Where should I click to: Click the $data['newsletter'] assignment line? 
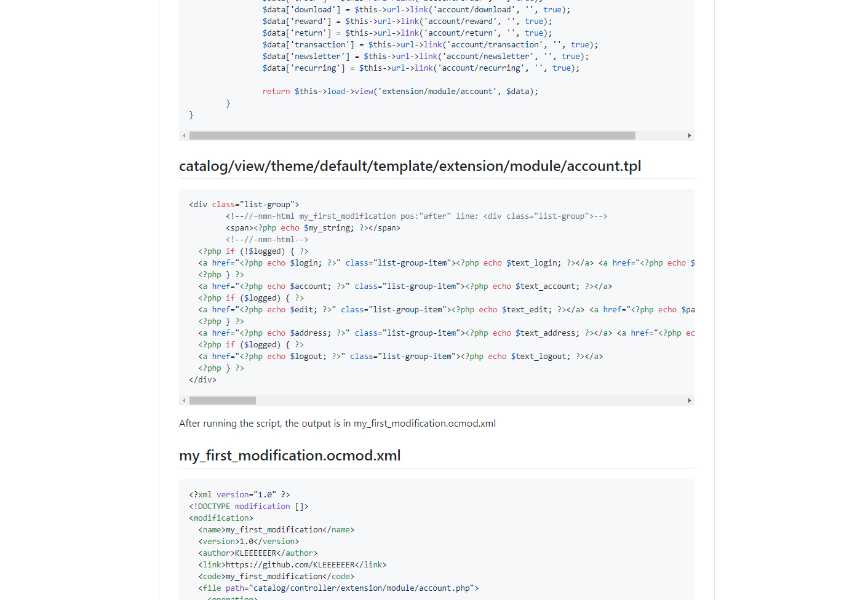pyautogui.click(x=425, y=57)
